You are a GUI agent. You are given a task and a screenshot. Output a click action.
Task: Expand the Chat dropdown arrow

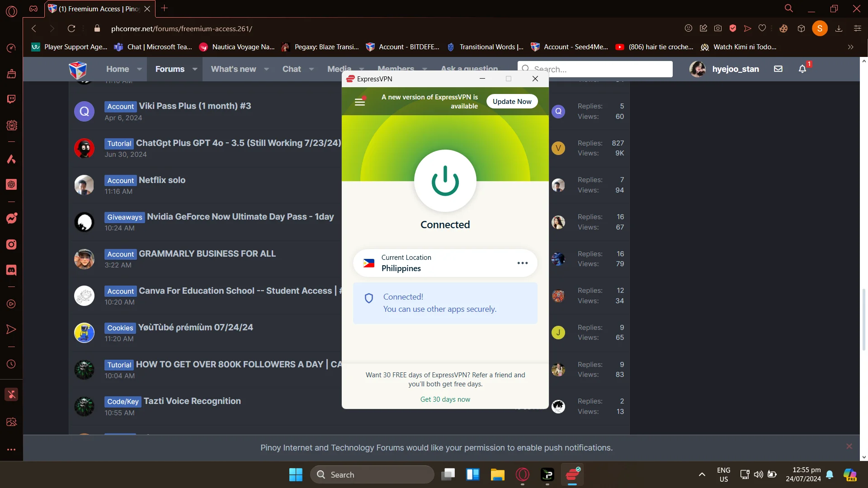coord(311,69)
